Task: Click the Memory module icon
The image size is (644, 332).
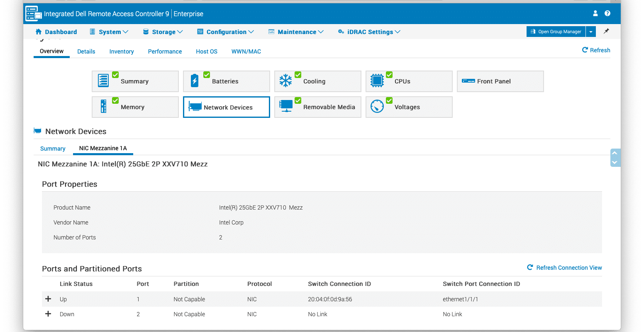Action: coord(103,106)
